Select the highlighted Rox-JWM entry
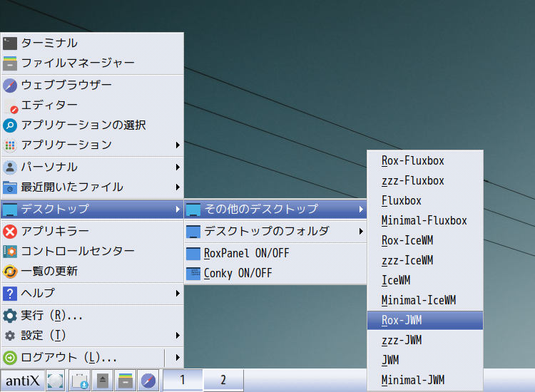Screen dimensions: 535x392 point(425,321)
